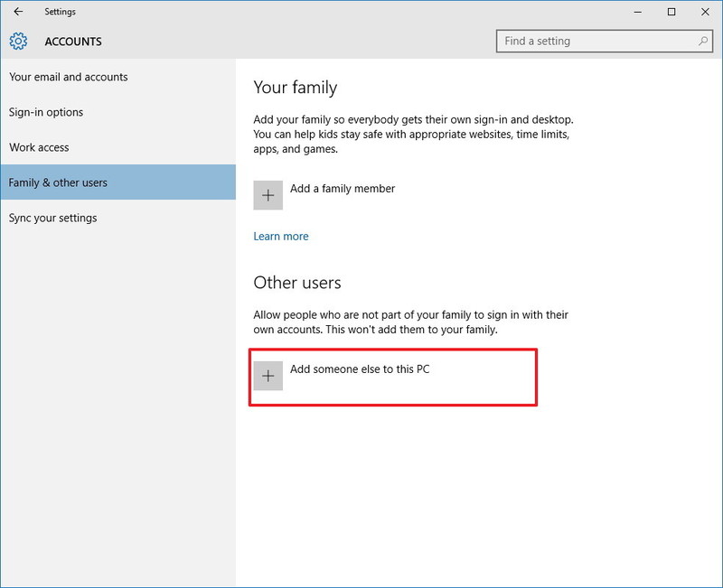Screen dimensions: 723x588
Task: Select Family & other users section
Action: pos(118,182)
